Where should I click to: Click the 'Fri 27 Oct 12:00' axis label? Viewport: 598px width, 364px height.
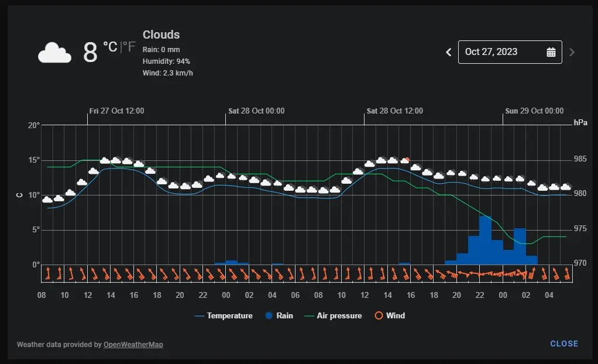pyautogui.click(x=116, y=111)
